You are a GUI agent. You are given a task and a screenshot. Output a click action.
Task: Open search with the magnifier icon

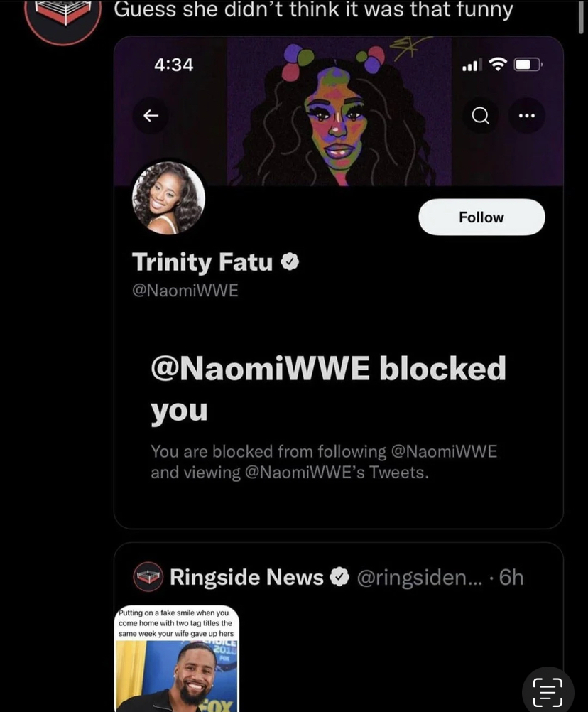[481, 116]
